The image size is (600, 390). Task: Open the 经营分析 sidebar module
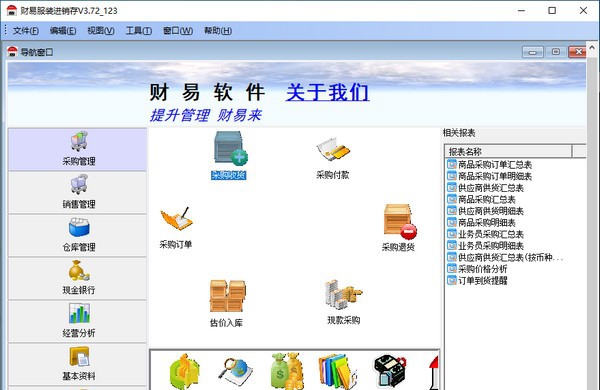click(78, 321)
